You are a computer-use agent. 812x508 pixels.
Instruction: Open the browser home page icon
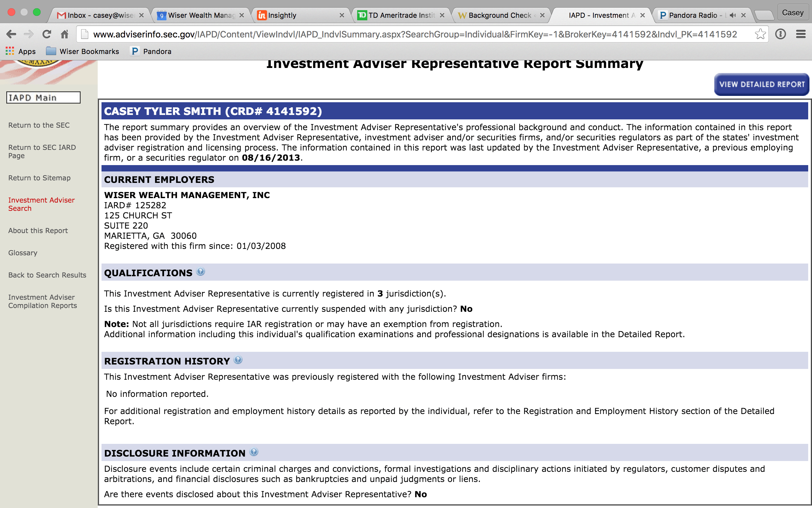click(64, 34)
